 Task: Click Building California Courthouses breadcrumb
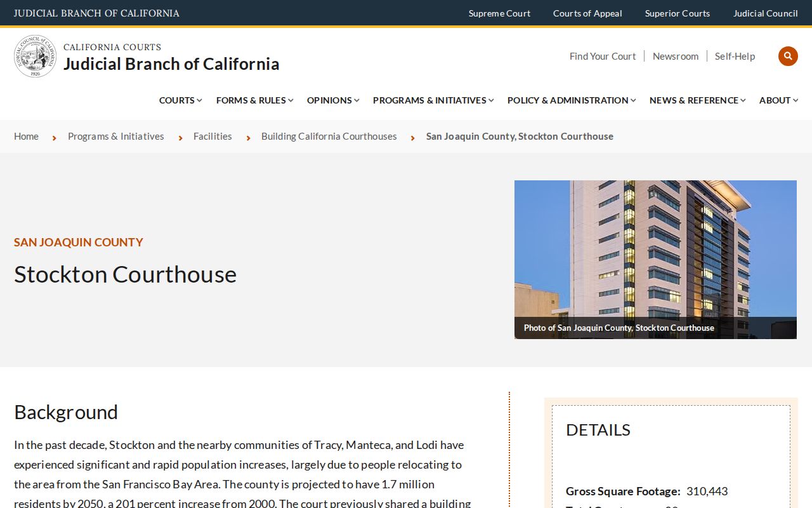tap(329, 137)
